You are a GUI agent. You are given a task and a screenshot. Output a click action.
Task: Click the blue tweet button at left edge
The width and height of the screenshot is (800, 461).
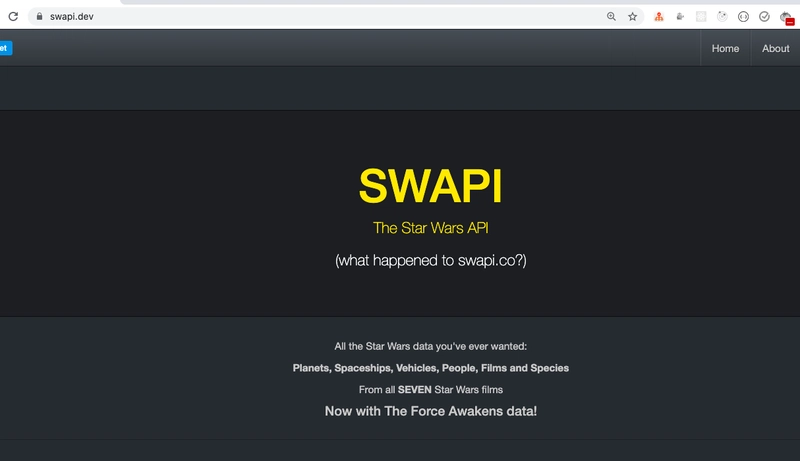tap(6, 48)
